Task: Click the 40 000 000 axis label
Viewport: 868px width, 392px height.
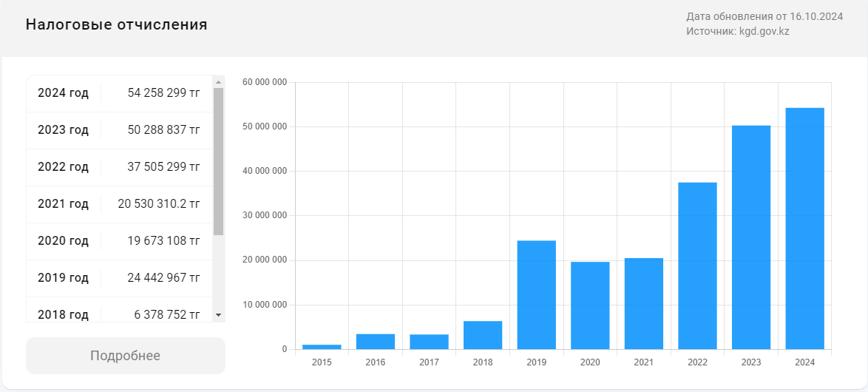Action: click(x=265, y=171)
